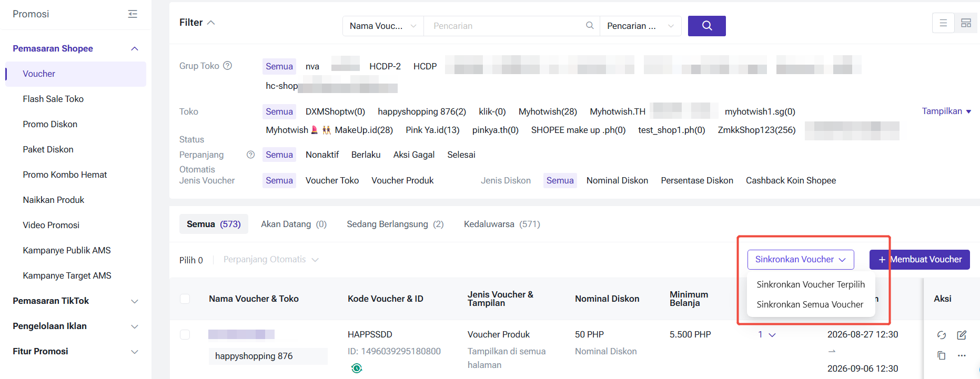Switch to list view layout icon

click(x=943, y=23)
